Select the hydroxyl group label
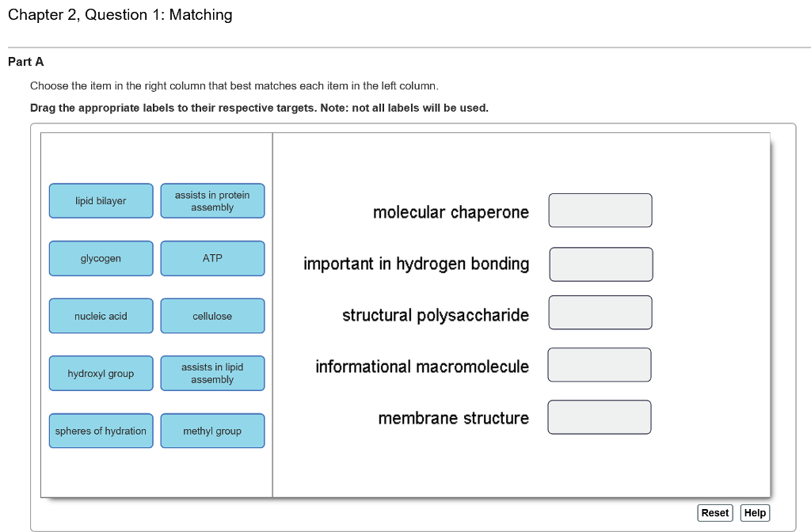The width and height of the screenshot is (811, 532). [x=101, y=373]
